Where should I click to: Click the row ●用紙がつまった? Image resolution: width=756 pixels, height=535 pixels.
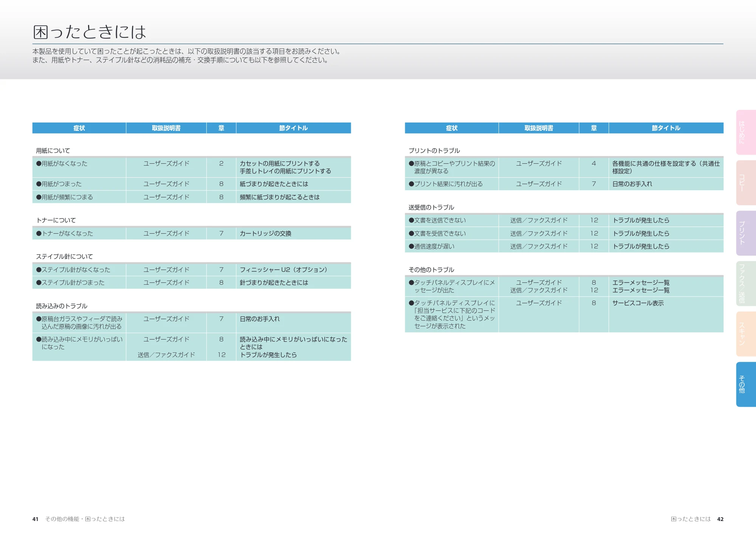point(192,184)
